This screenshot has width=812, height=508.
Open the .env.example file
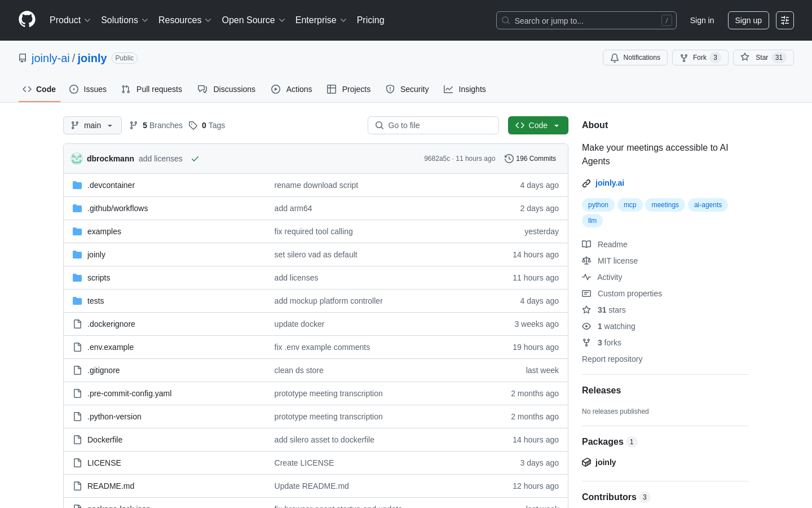tap(111, 347)
